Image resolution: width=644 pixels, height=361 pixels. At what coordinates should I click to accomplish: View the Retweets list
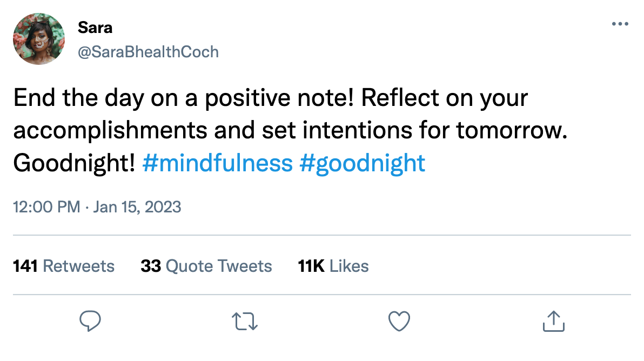[x=78, y=266]
